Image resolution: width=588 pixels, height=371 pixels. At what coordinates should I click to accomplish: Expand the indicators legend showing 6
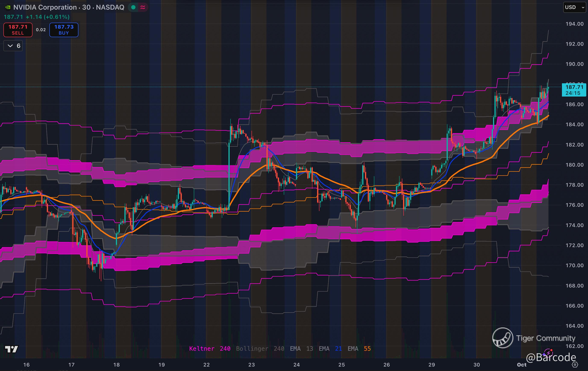tap(13, 46)
